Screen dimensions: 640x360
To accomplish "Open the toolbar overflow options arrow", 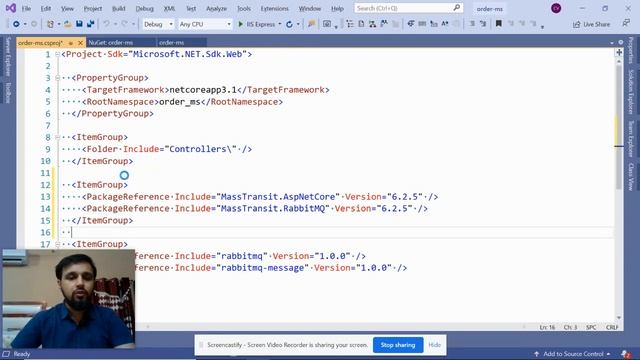I will coord(542,27).
